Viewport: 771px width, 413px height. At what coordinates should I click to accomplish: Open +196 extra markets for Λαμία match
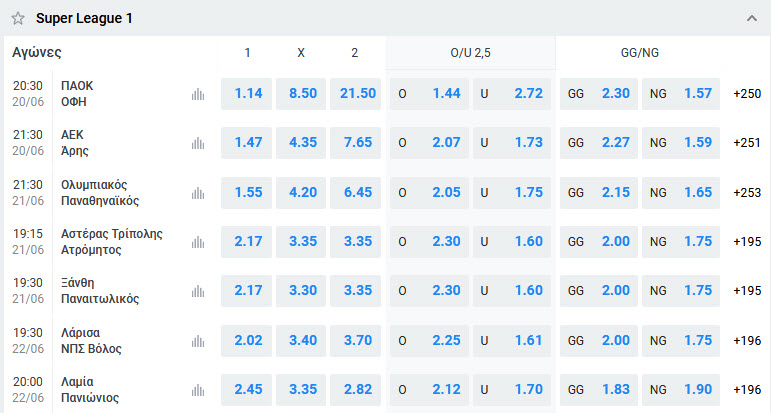747,390
